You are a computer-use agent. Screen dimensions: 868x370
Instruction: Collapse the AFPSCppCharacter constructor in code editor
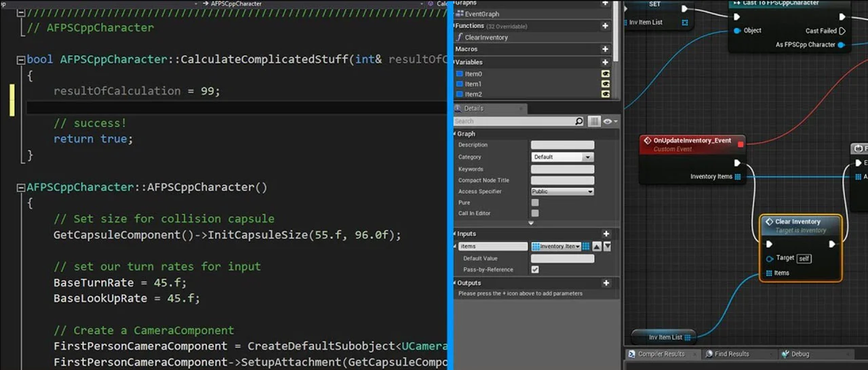point(21,187)
